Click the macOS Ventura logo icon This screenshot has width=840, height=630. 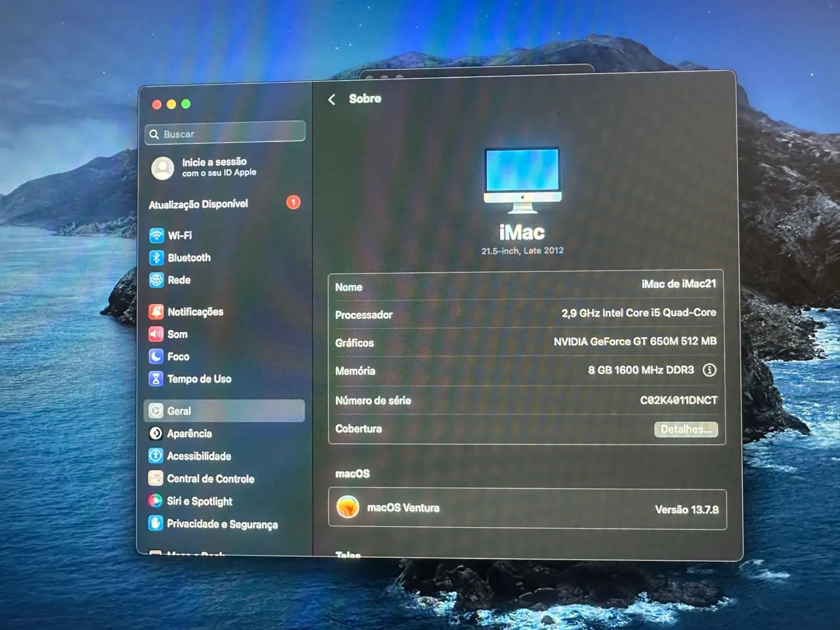pyautogui.click(x=347, y=507)
